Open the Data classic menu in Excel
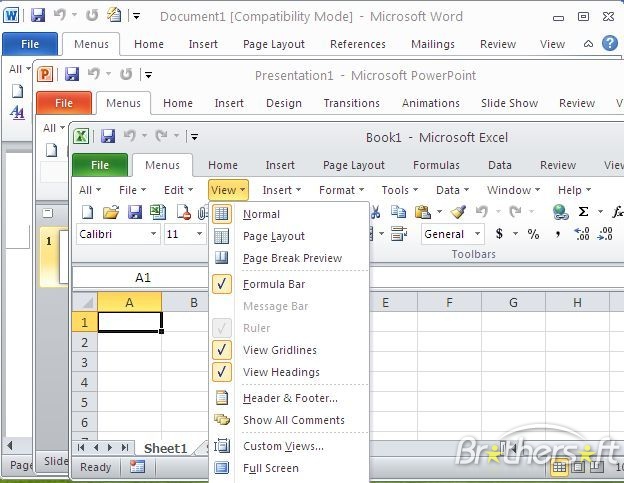624x483 pixels. (x=452, y=190)
